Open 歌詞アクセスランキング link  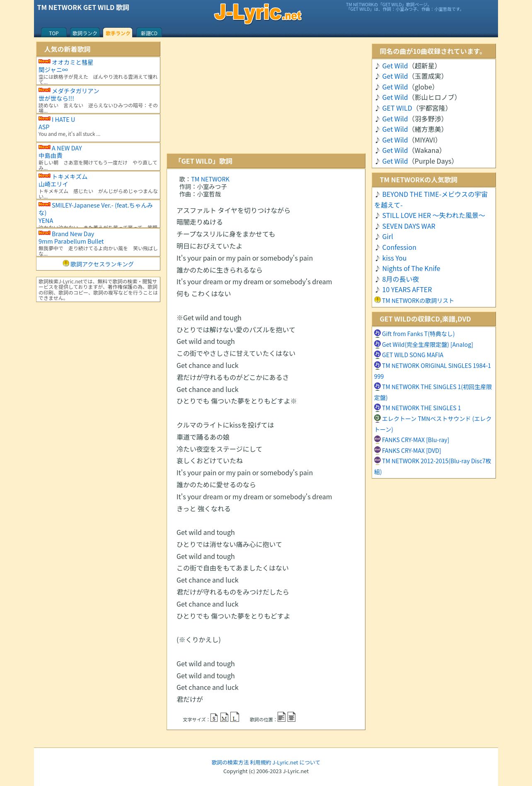pyautogui.click(x=102, y=264)
